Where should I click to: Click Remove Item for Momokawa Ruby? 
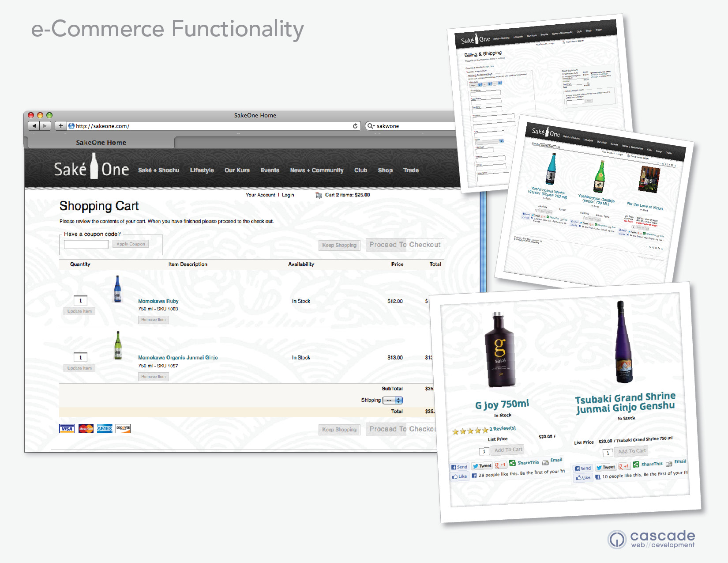coord(154,320)
